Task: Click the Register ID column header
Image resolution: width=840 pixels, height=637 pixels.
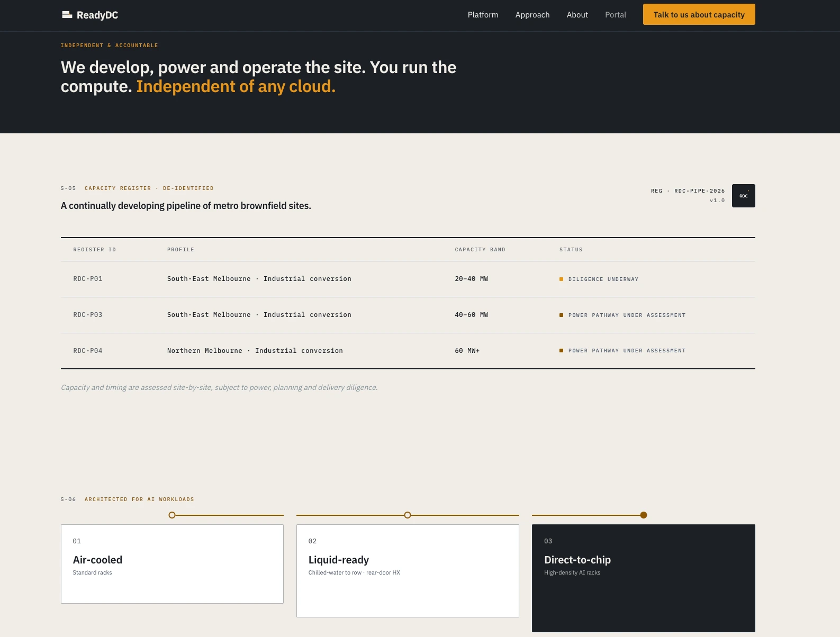Action: (95, 250)
